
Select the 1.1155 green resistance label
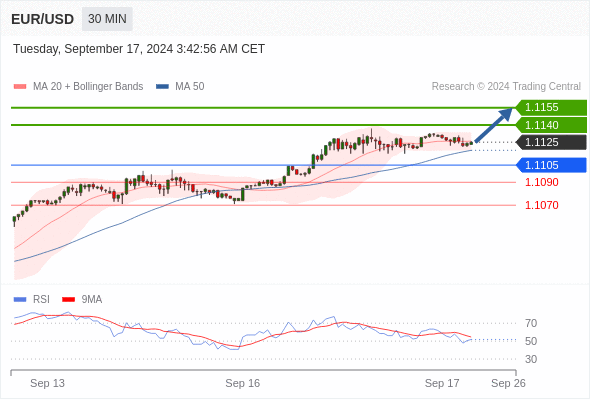551,108
